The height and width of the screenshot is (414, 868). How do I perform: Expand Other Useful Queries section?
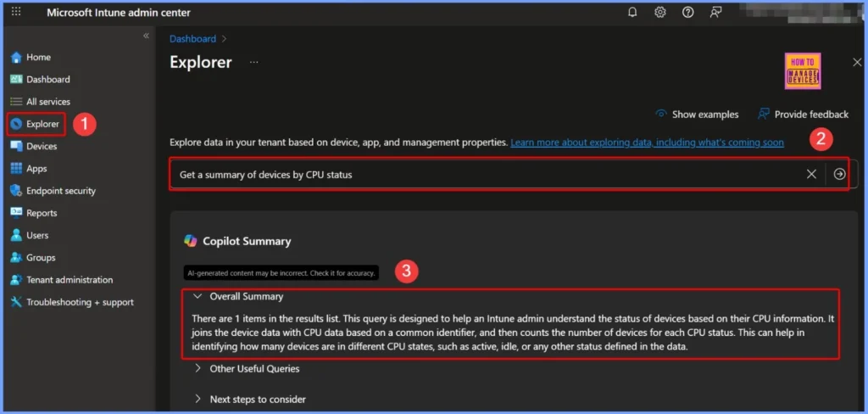coord(198,368)
